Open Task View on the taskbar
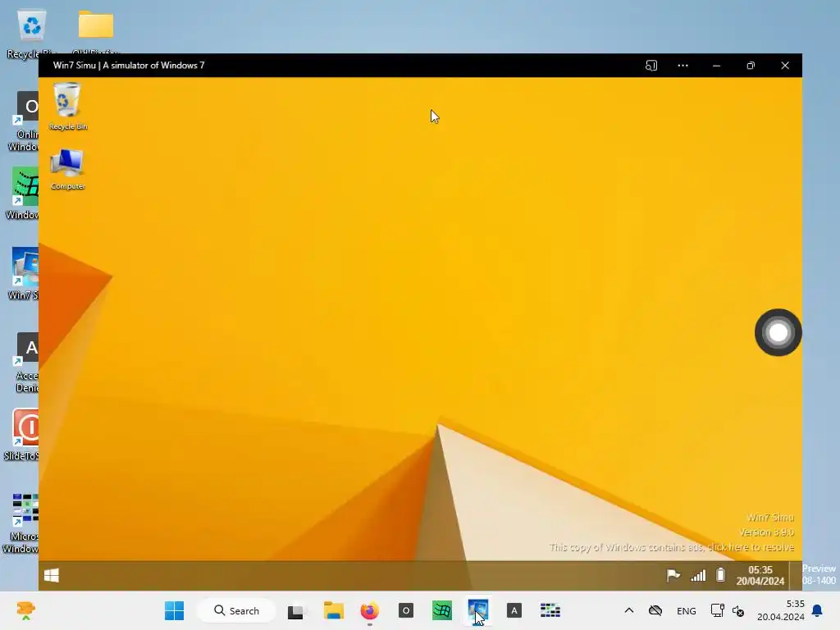 tap(295, 611)
